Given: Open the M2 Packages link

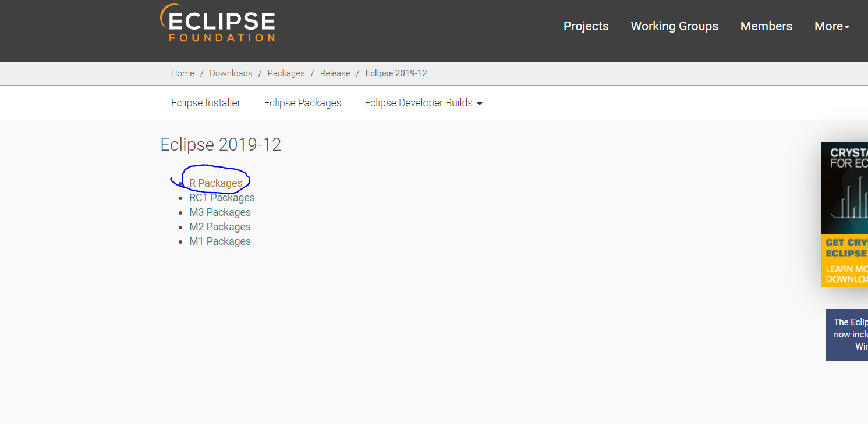Looking at the screenshot, I should (x=219, y=227).
